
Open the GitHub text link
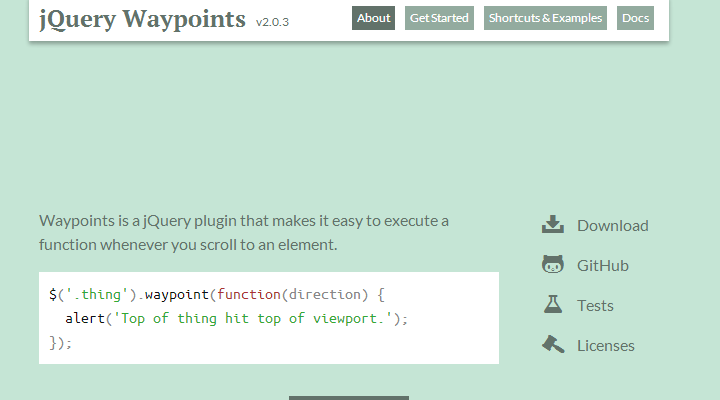pos(602,265)
